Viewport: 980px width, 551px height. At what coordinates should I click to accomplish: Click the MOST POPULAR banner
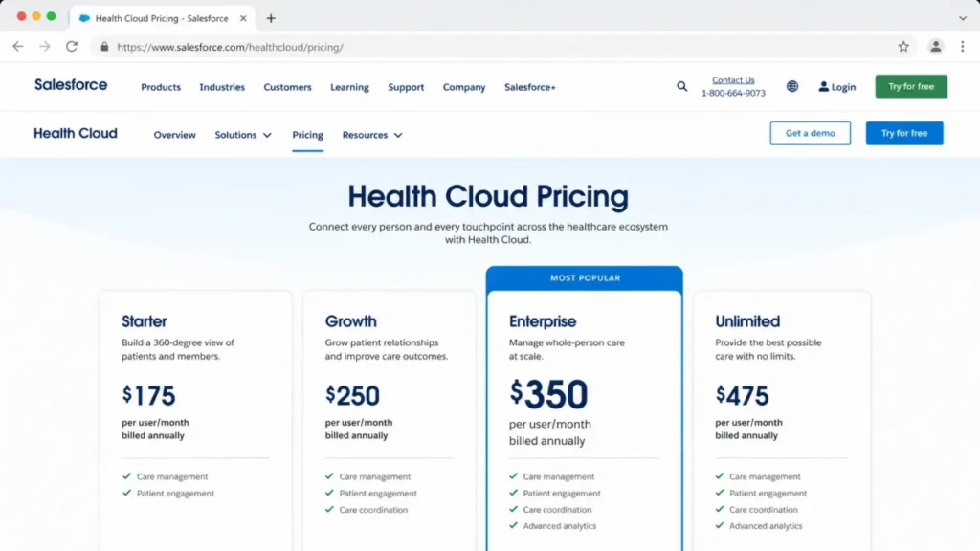[x=585, y=278]
